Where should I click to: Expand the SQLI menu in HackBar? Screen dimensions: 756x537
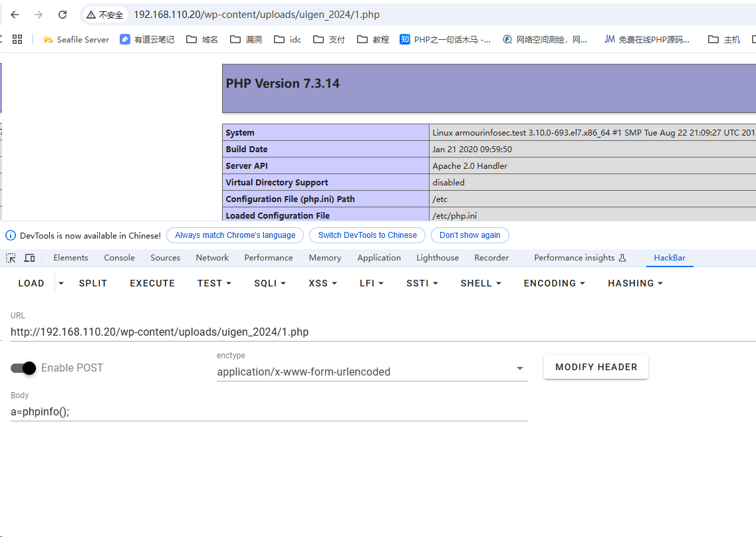pos(269,283)
